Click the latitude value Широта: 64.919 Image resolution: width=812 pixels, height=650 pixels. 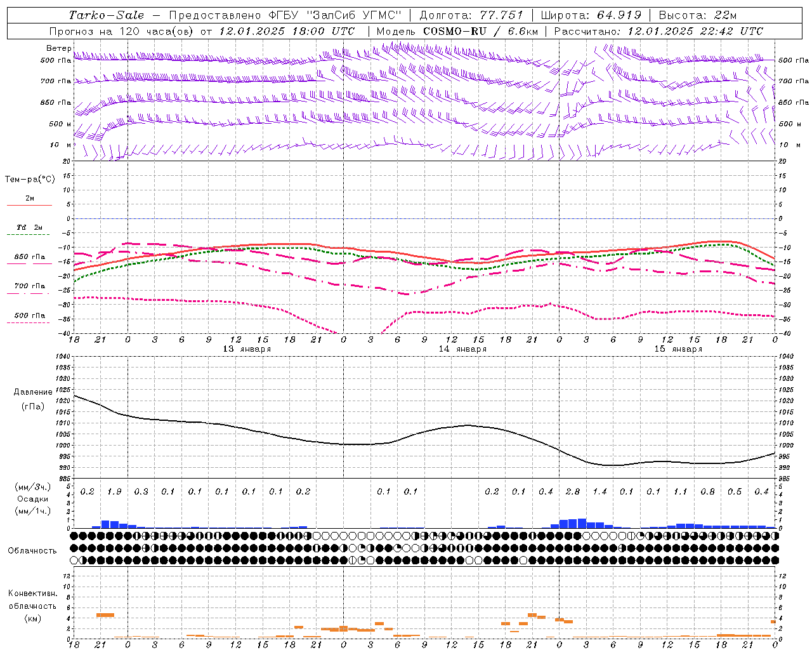click(591, 15)
